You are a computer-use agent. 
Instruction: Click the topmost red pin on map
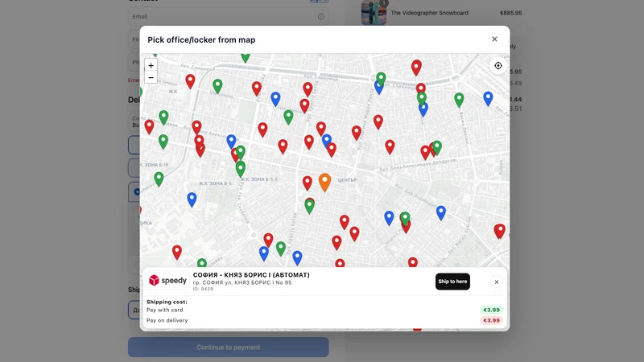416,68
